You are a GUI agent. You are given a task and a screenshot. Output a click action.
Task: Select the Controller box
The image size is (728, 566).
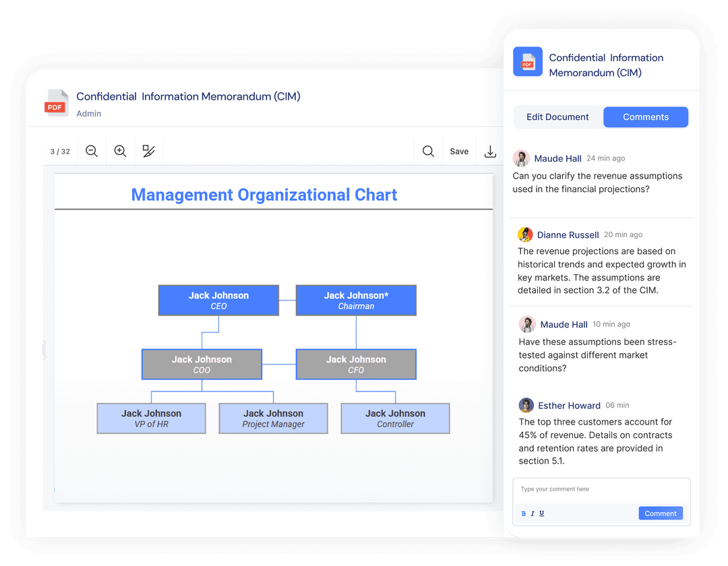click(395, 418)
